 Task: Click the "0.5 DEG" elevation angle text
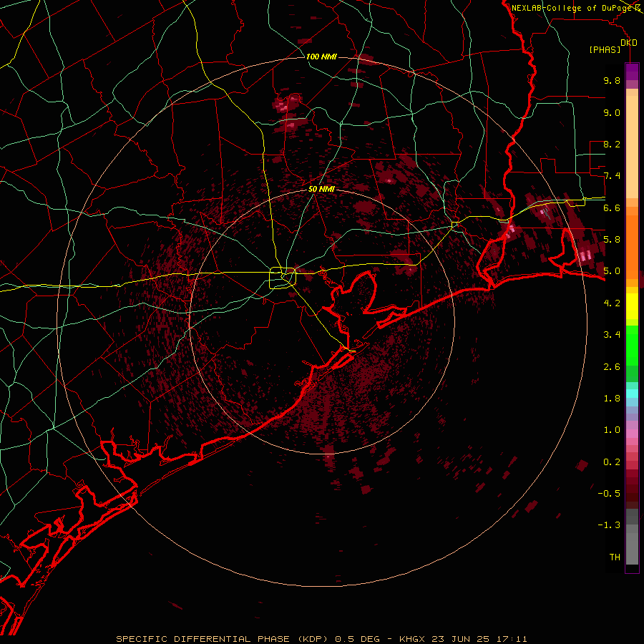(x=357, y=639)
